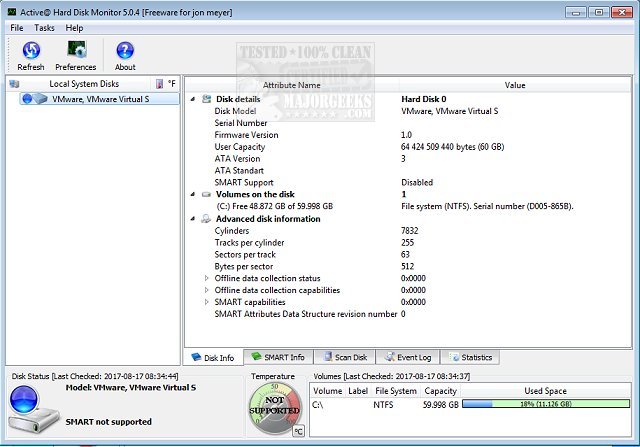This screenshot has height=447, width=640.
Task: Click SMART not supported status text
Action: (x=109, y=422)
